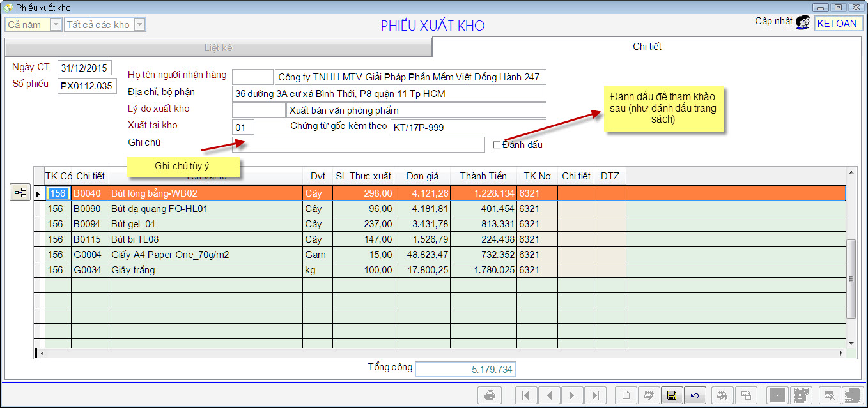
Task: Switch to the Liệt kê tab
Action: coord(218,47)
